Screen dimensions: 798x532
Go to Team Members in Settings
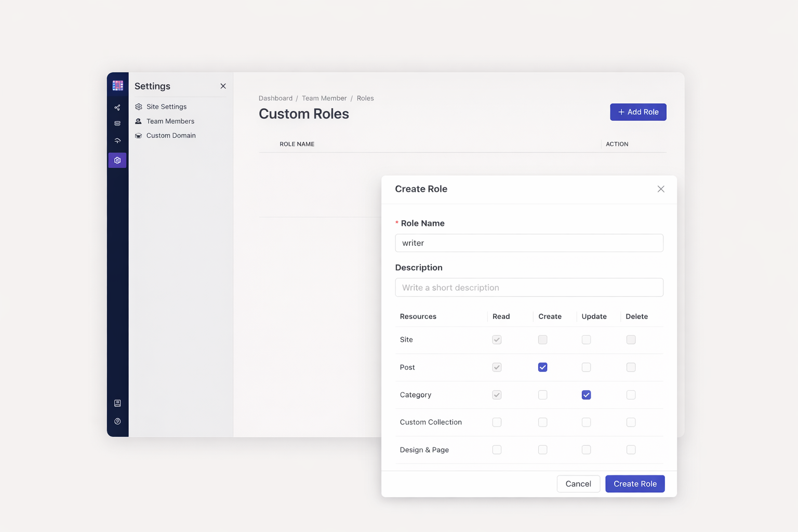[x=170, y=121]
